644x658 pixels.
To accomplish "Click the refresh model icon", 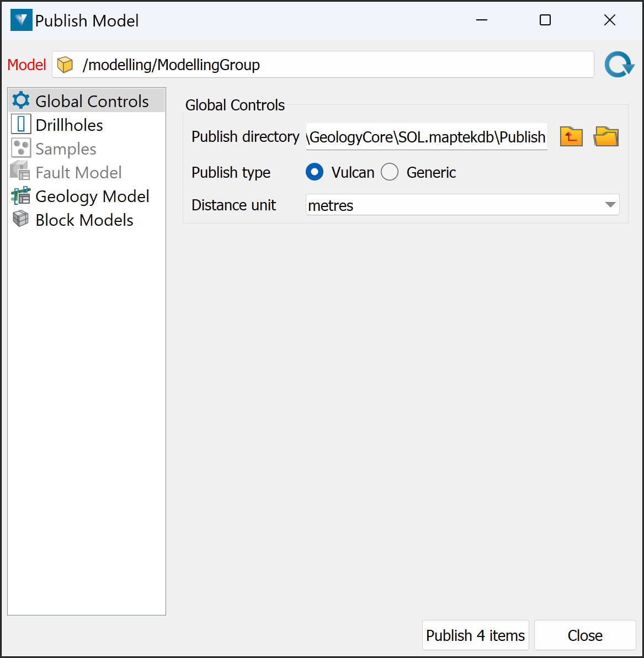I will (x=619, y=65).
